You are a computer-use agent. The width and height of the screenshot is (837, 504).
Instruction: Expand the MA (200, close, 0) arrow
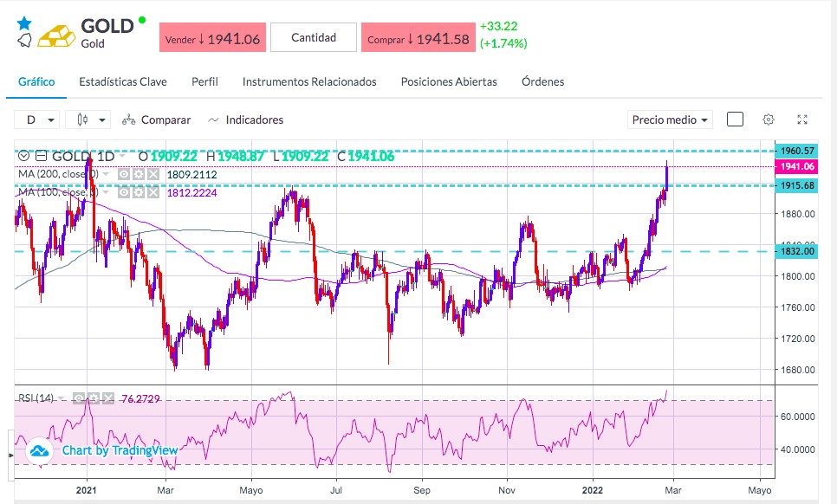point(106,174)
